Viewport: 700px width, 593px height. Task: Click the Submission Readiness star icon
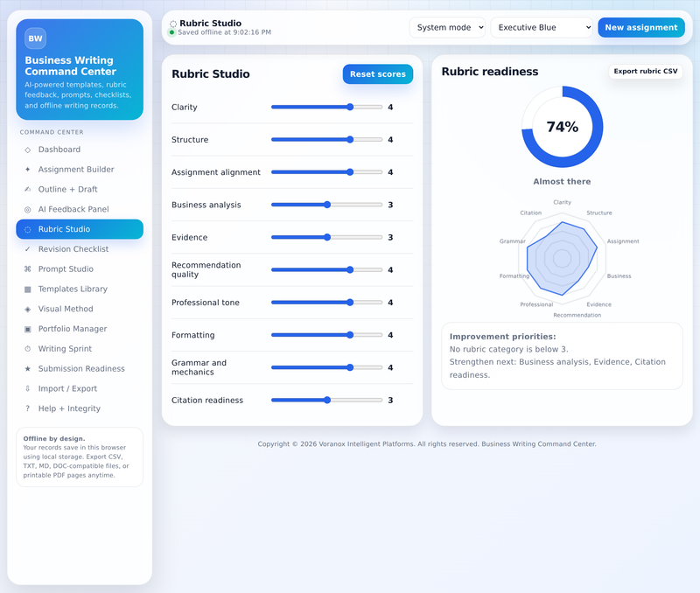[x=28, y=368]
